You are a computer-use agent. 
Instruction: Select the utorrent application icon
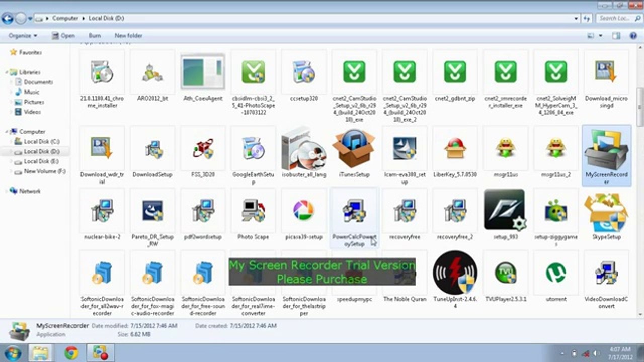pos(556,273)
